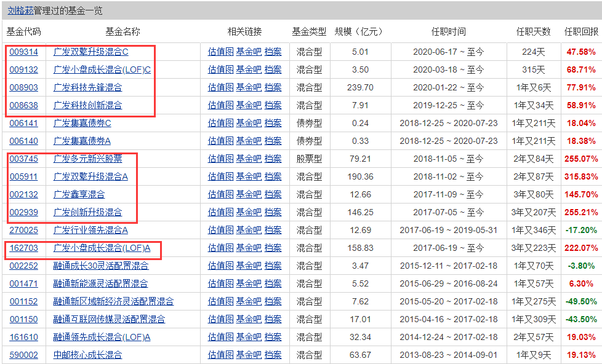Open fund code 161610 link
Image resolution: width=602 pixels, height=364 pixels.
point(24,337)
